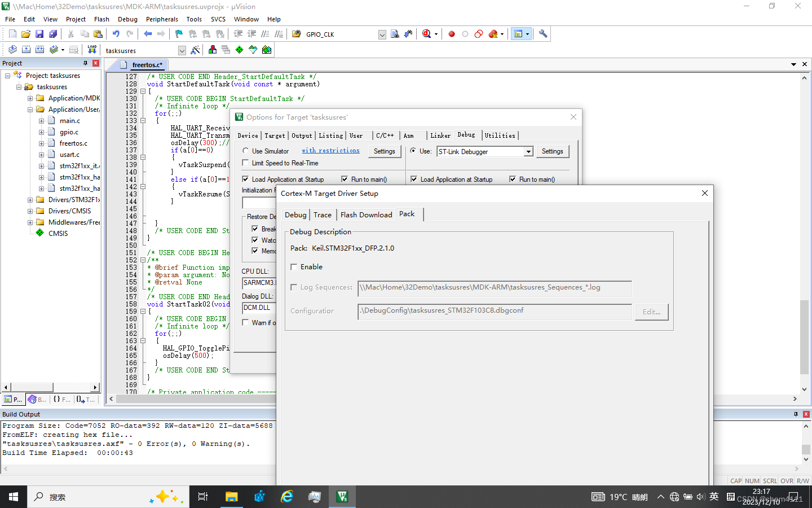
Task: Start a debug session with the red-d icon
Action: point(427,33)
